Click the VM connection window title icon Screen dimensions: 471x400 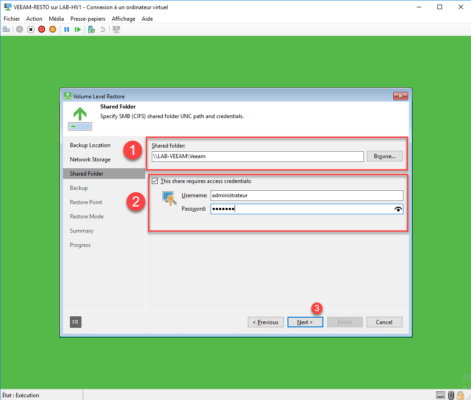point(7,7)
